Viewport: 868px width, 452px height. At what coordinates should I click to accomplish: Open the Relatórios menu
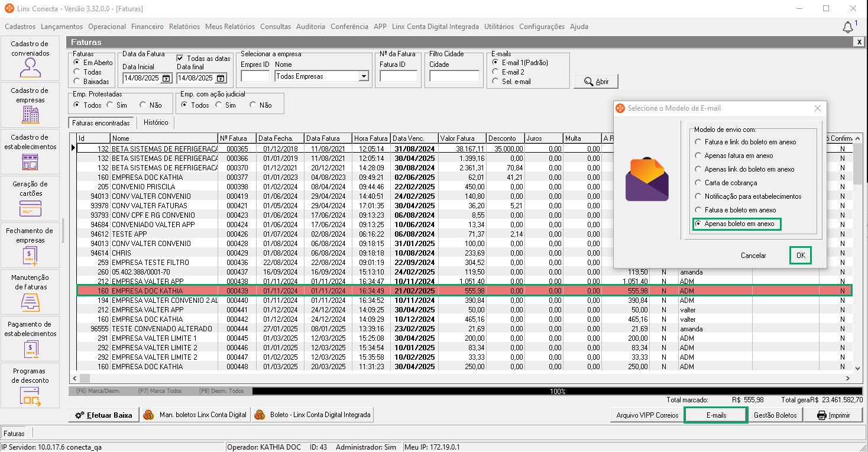click(184, 27)
